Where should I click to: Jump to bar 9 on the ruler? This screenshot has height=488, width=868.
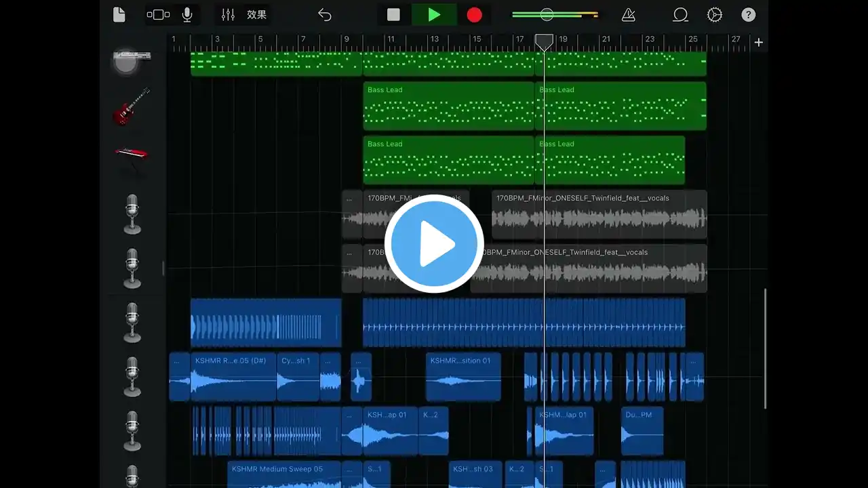coord(347,39)
